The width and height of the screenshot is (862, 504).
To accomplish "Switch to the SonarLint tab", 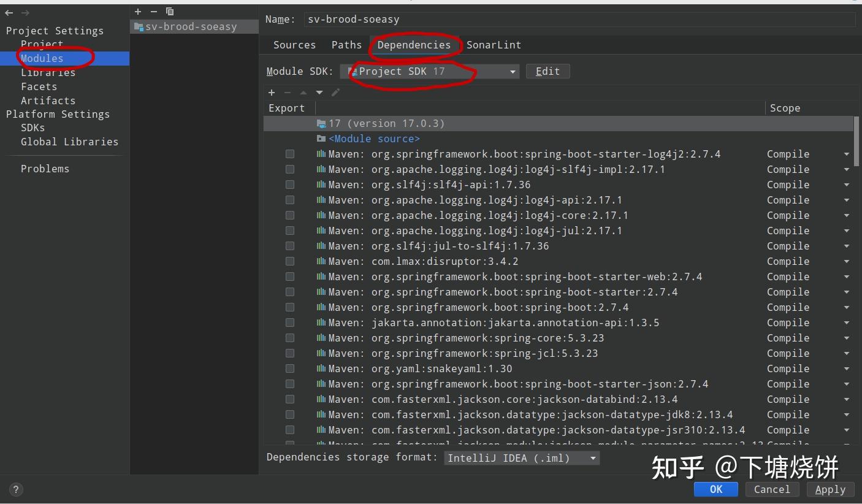I will [494, 45].
